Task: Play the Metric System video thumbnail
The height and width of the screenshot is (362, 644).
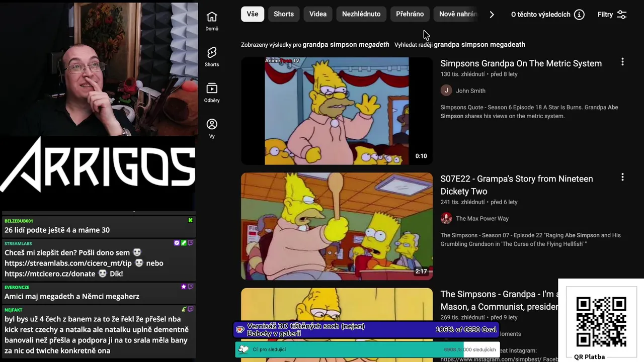Action: [337, 111]
